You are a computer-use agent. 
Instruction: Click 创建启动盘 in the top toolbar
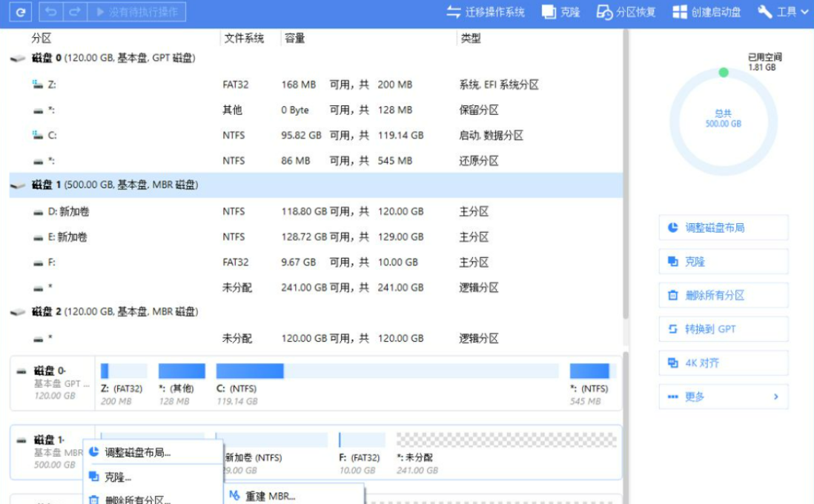click(x=707, y=12)
